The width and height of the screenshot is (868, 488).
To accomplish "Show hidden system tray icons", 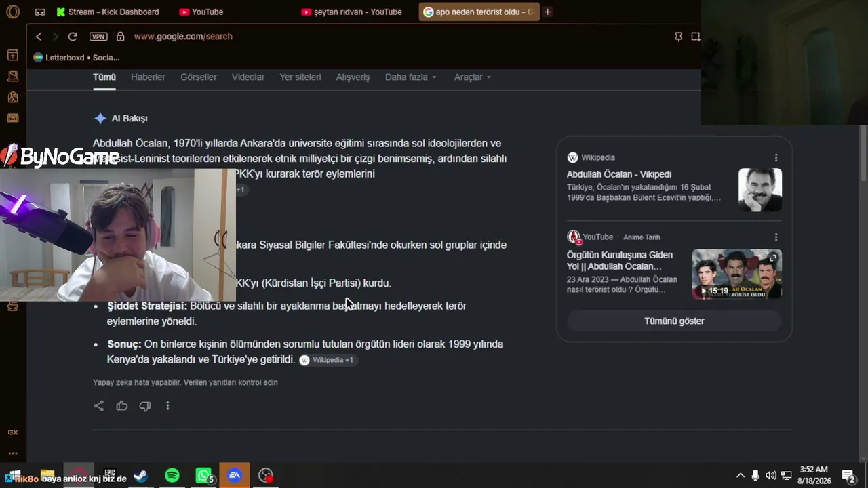I will point(740,476).
